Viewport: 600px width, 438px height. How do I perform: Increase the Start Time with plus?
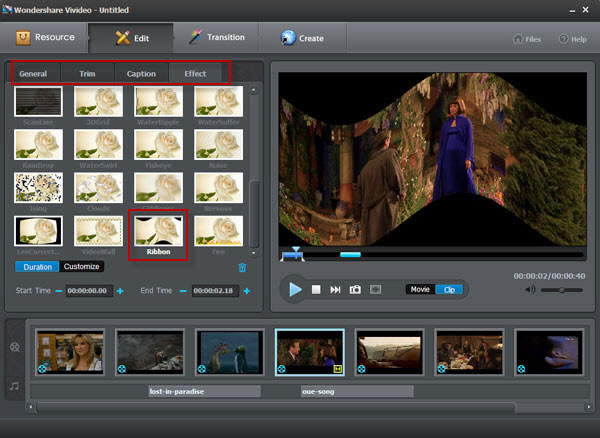(120, 291)
